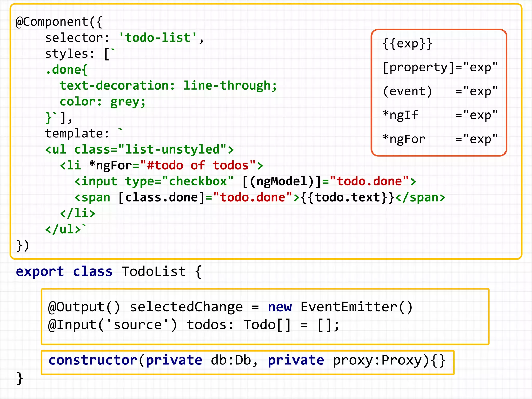
Task: Click the '<ul class="list-unstyled">' tag
Action: coord(139,149)
